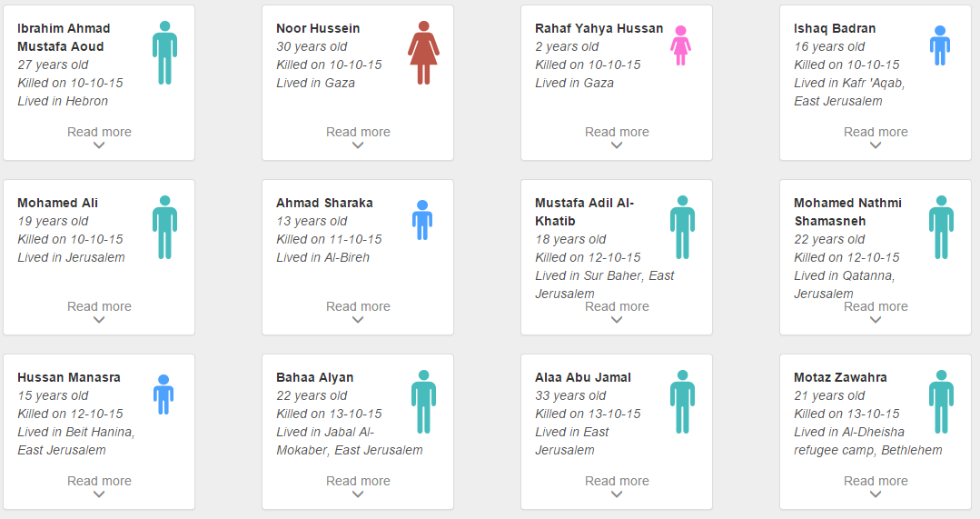Click the teal figure icon on Mustafa Adil Al-Khatib's card
The height and width of the screenshot is (519, 980).
point(682,227)
